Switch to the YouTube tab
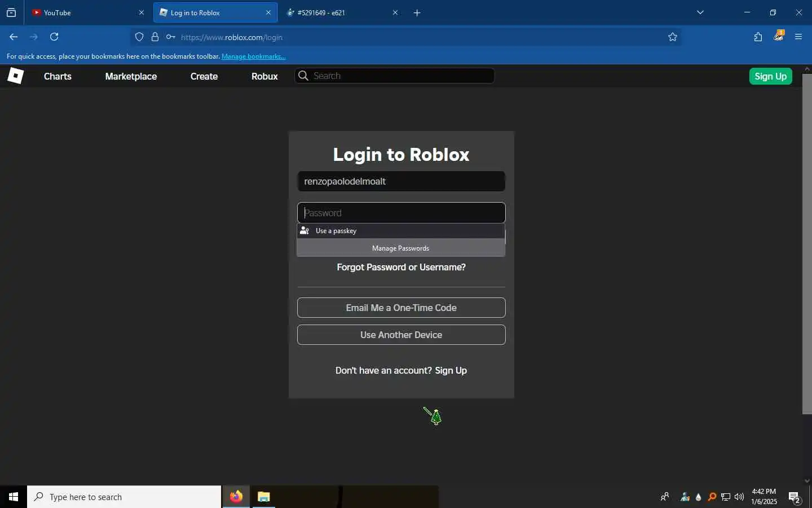 pyautogui.click(x=87, y=12)
